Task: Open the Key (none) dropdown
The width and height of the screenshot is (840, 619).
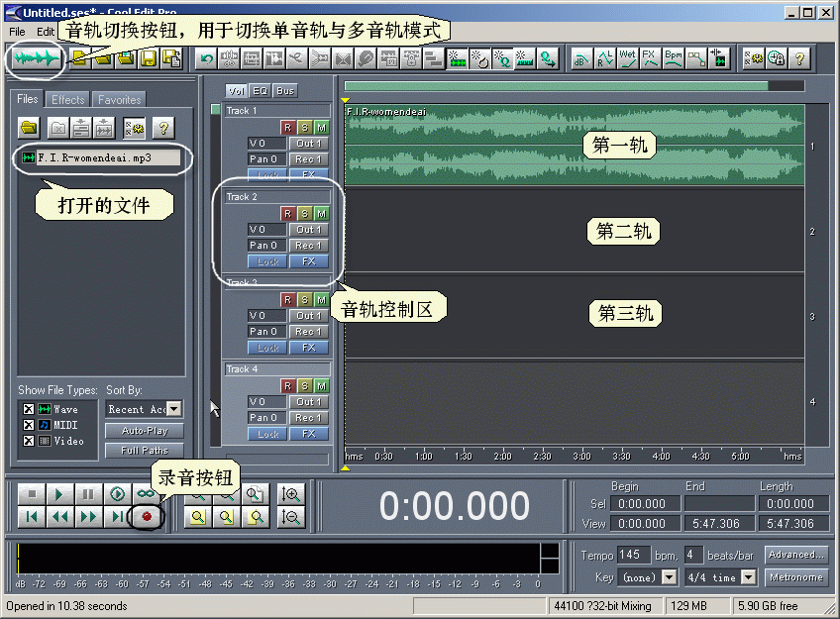Action: tap(669, 577)
